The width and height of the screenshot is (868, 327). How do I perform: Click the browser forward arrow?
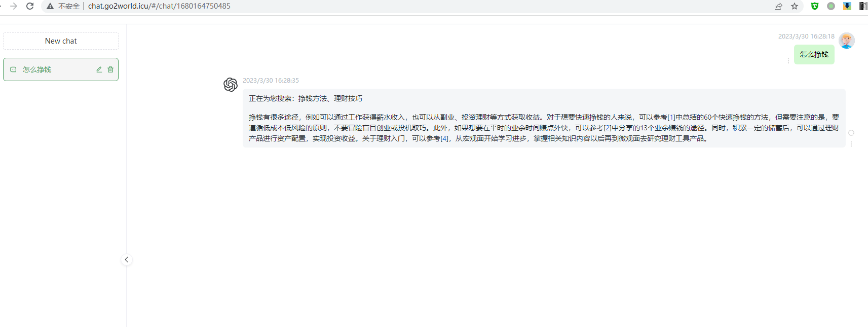pyautogui.click(x=14, y=6)
